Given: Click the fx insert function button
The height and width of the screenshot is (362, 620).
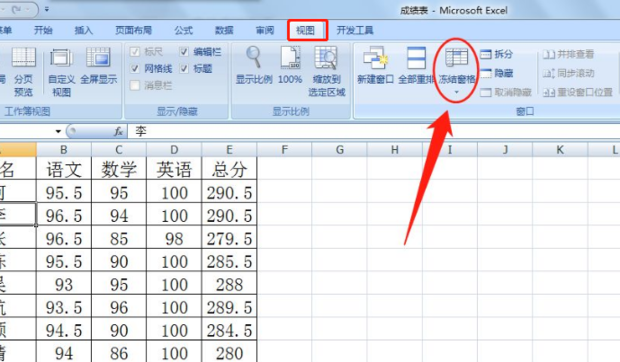Looking at the screenshot, I should (118, 131).
